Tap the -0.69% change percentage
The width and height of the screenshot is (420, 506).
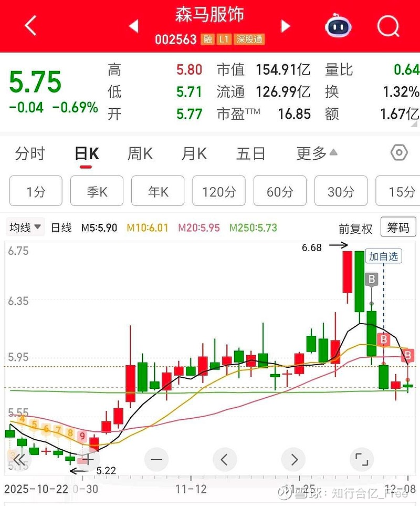point(75,108)
